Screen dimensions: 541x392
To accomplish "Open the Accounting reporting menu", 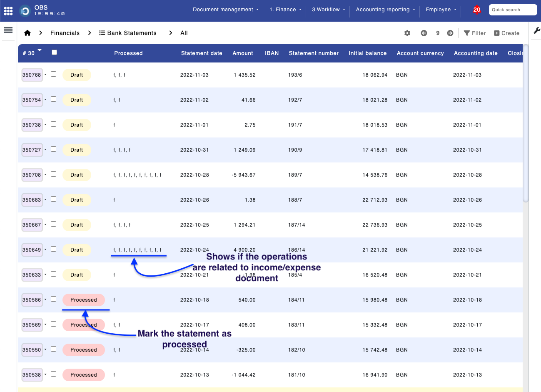I will (385, 10).
